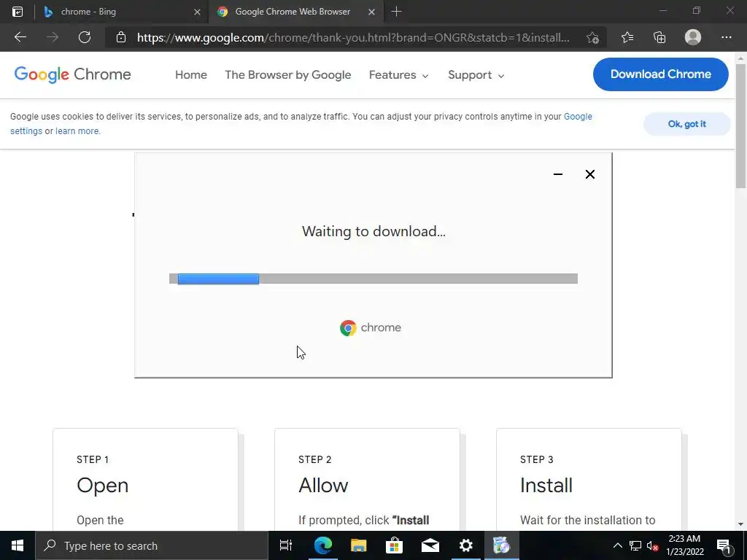
Task: Open the Windows Start menu
Action: click(x=18, y=545)
